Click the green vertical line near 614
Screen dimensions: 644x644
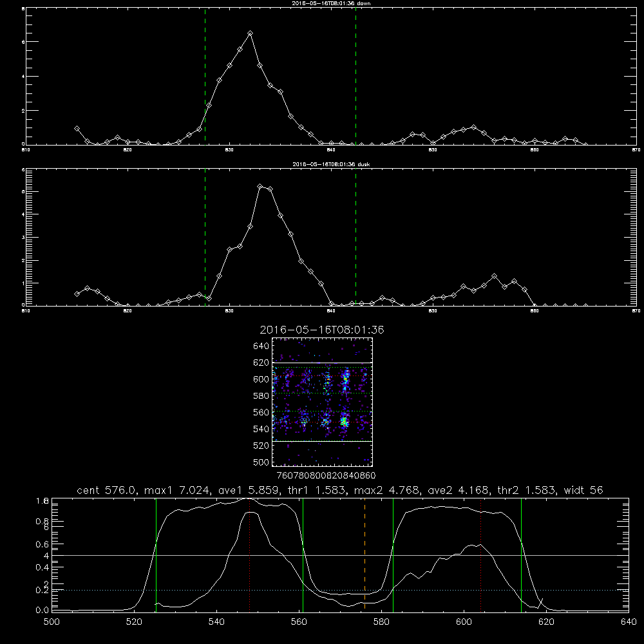pyautogui.click(x=521, y=555)
